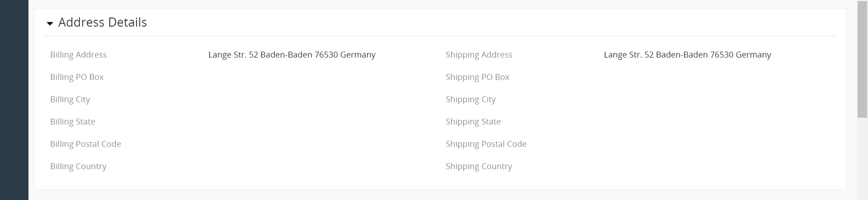Click the vertical scrollbar thumb

coord(862,59)
